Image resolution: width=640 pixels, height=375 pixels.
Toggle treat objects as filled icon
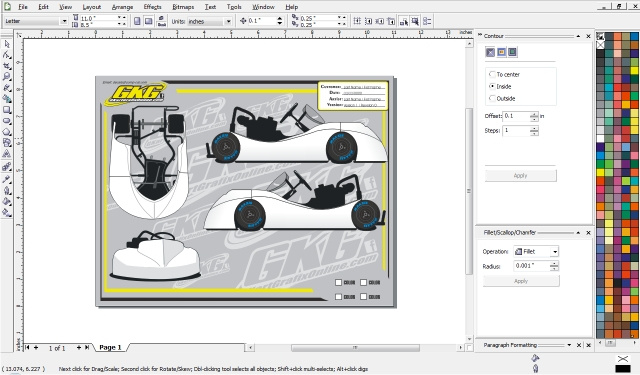pos(415,21)
